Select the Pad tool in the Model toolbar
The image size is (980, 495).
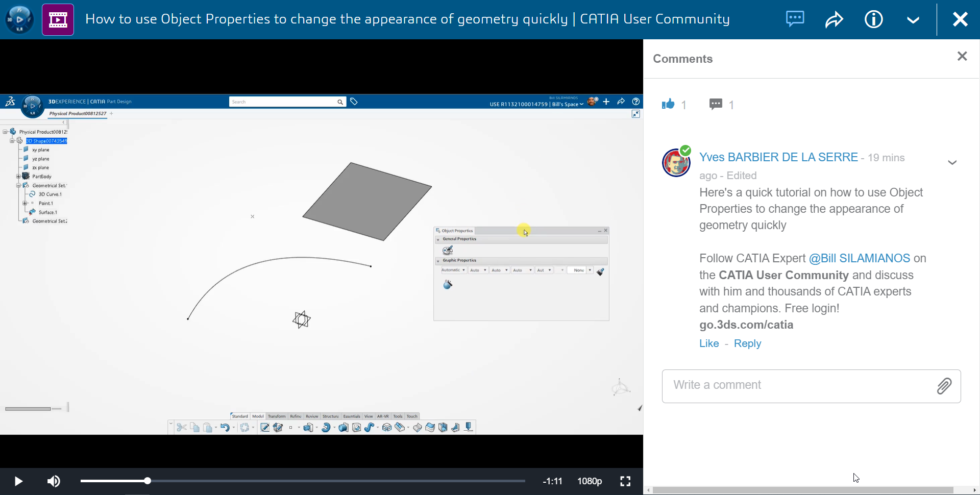(309, 428)
